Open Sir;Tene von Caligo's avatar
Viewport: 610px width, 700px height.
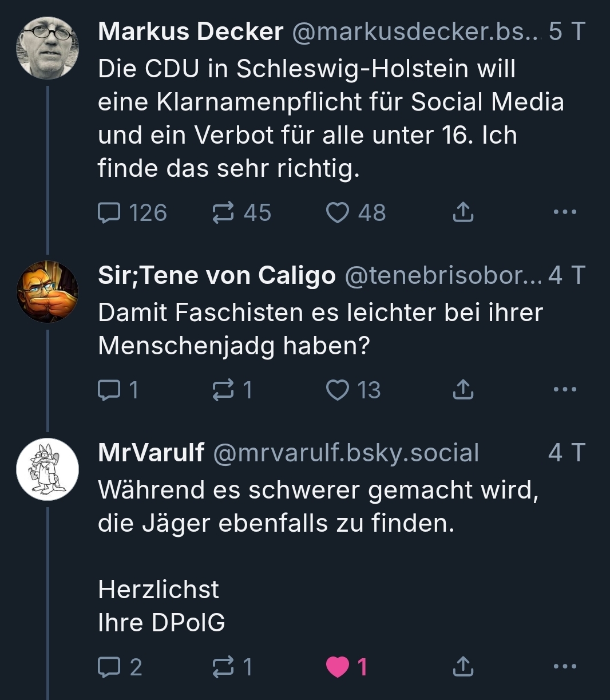coord(47,292)
